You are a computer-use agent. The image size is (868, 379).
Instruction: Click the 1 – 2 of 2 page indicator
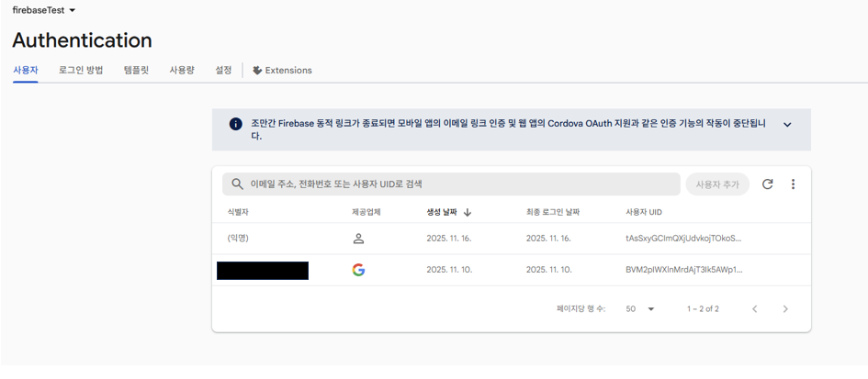703,308
